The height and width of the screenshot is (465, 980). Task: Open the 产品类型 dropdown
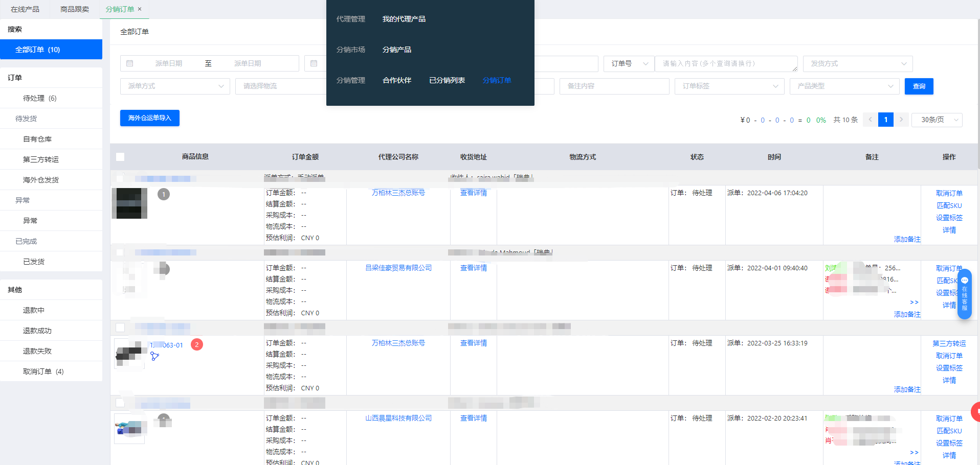[844, 86]
